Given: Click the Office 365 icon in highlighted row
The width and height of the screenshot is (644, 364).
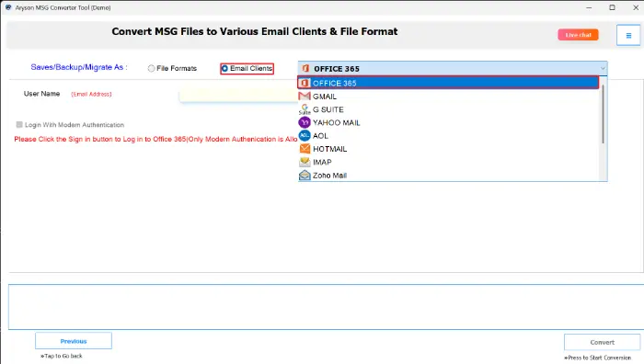Looking at the screenshot, I should (305, 83).
